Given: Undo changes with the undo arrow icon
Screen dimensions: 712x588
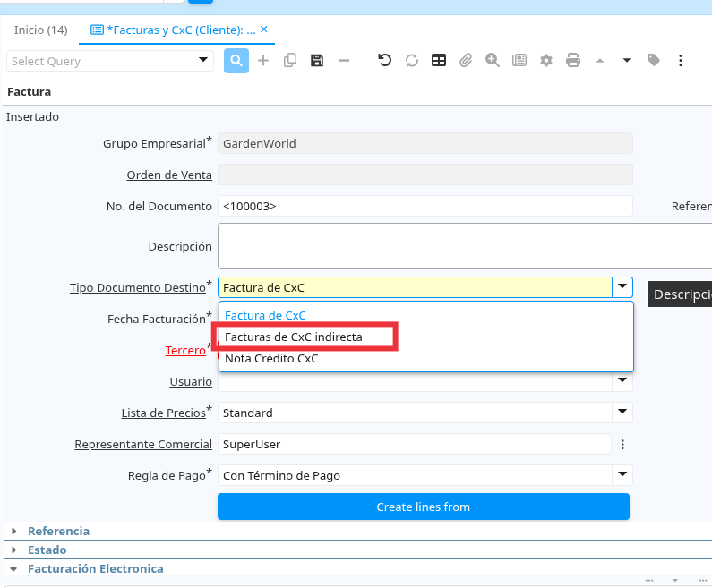Looking at the screenshot, I should coord(384,60).
